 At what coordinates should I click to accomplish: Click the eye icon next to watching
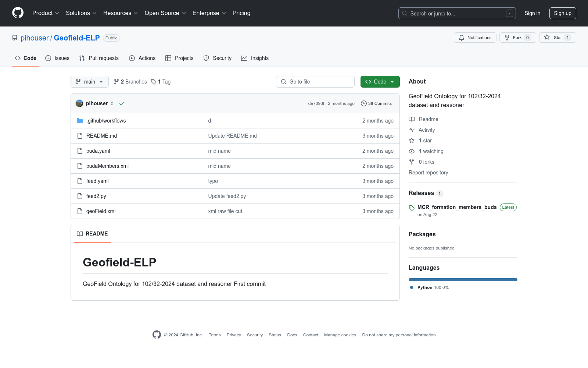(412, 151)
